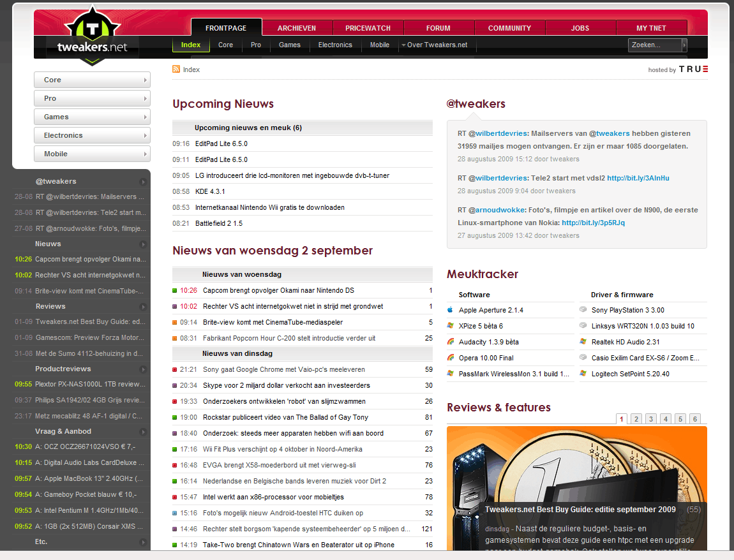Screen dimensions: 734x560
Task: Click the tweakers.net logo
Action: (x=92, y=36)
